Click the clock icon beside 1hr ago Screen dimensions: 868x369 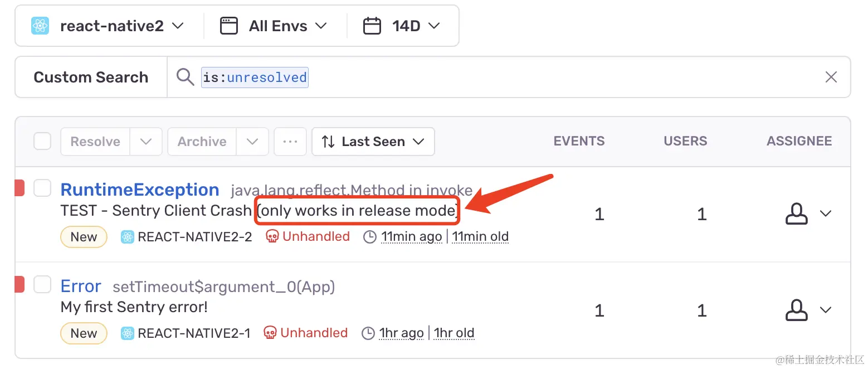pyautogui.click(x=368, y=333)
